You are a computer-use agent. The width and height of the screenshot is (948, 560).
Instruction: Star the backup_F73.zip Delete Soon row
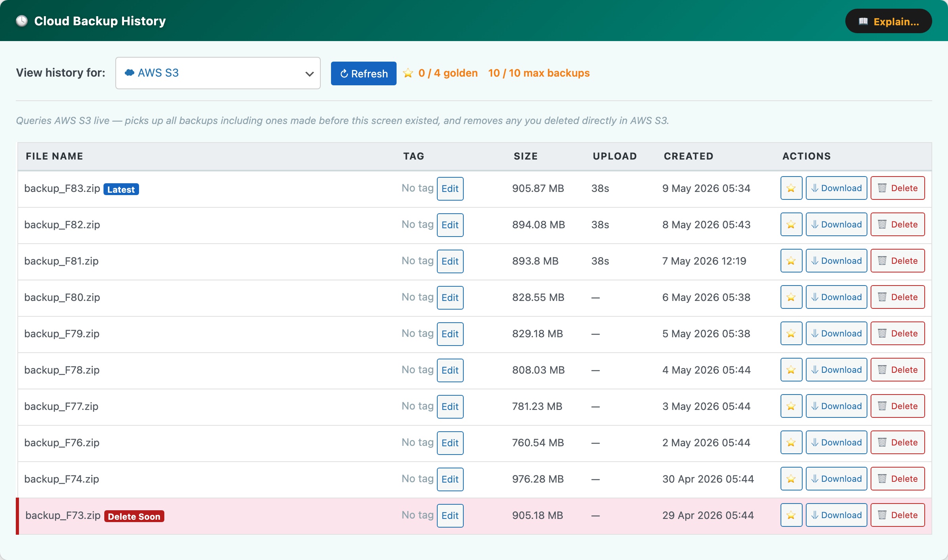791,515
